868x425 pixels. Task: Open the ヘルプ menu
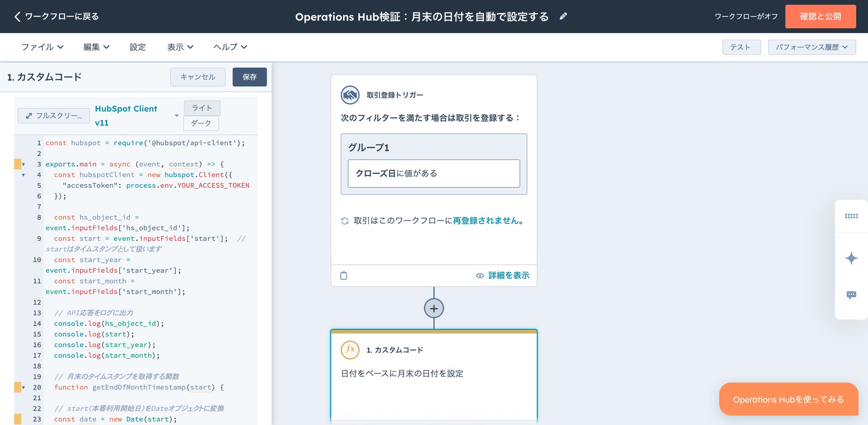click(x=230, y=47)
